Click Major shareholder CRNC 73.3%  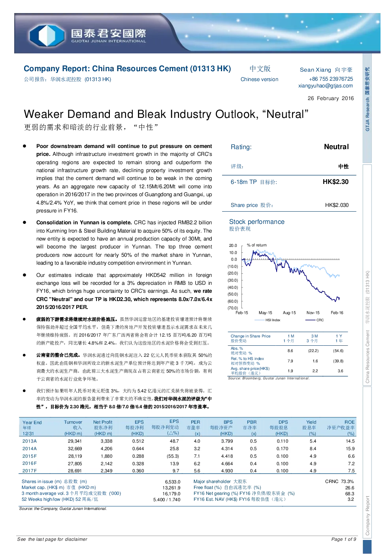click(339, 481)
